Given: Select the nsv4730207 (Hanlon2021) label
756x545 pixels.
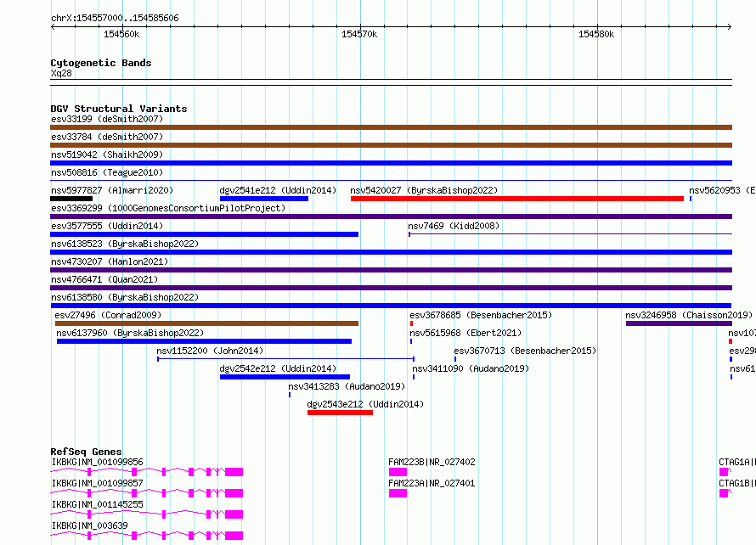Looking at the screenshot, I should pyautogui.click(x=110, y=261).
